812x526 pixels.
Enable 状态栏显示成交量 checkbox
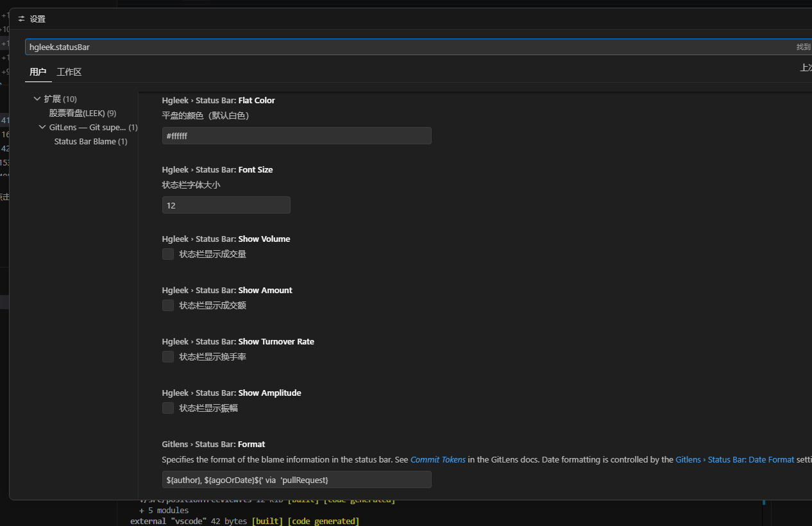168,254
